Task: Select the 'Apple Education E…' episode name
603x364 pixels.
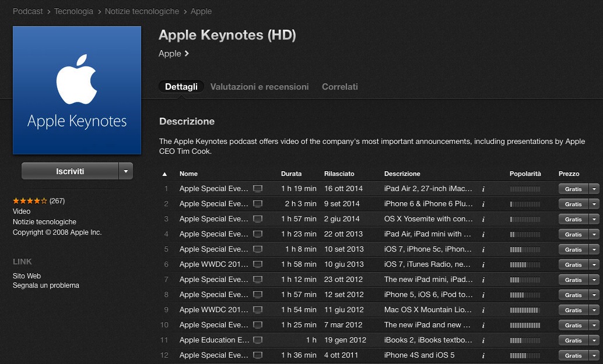Action: pyautogui.click(x=215, y=340)
